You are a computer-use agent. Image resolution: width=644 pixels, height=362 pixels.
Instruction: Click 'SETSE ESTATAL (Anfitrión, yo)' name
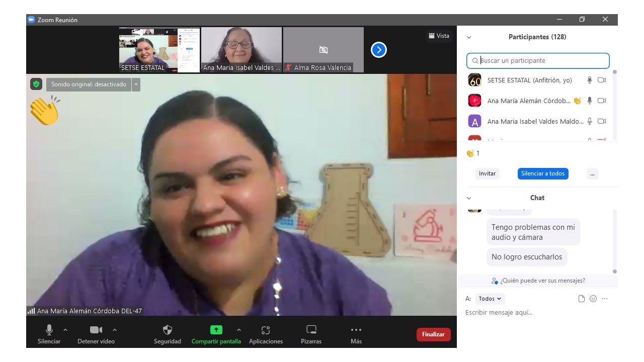point(530,80)
